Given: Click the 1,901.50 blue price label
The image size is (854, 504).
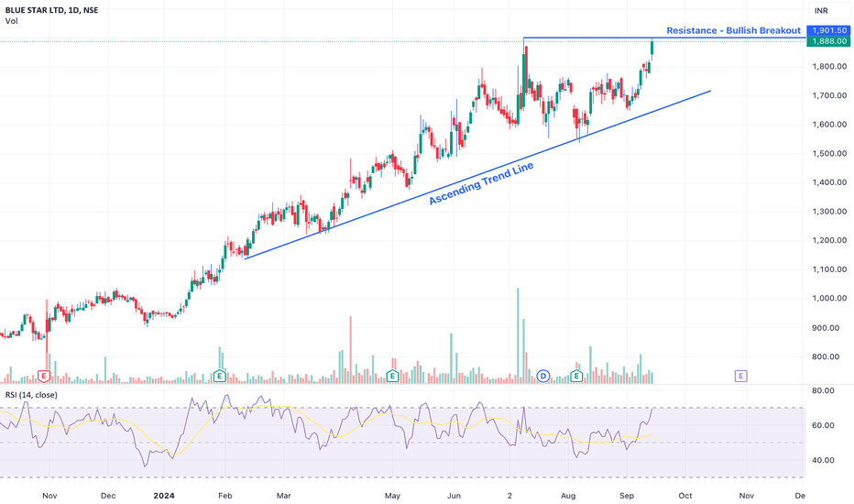Looking at the screenshot, I should tap(828, 30).
